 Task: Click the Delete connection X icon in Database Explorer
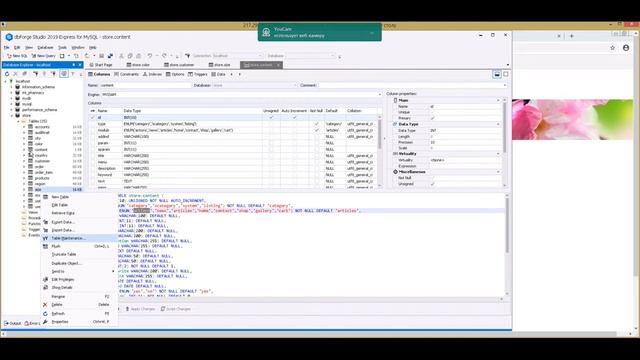click(x=16, y=74)
